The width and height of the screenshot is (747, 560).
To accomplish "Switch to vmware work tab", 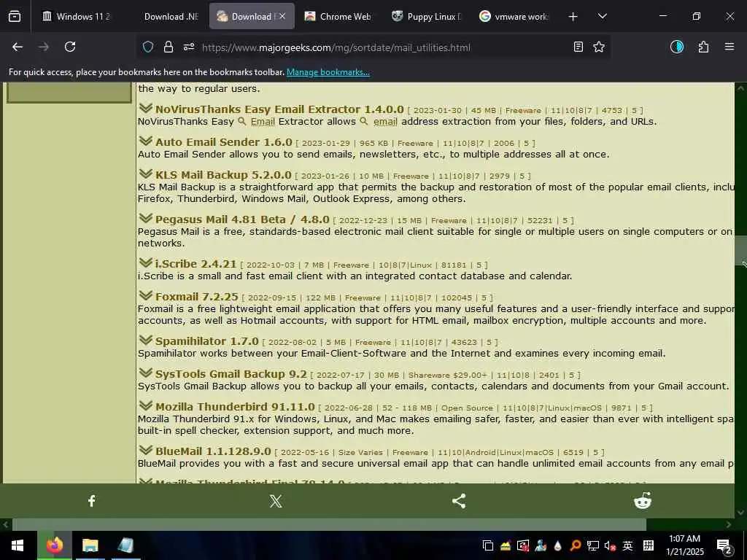I will pos(514,17).
